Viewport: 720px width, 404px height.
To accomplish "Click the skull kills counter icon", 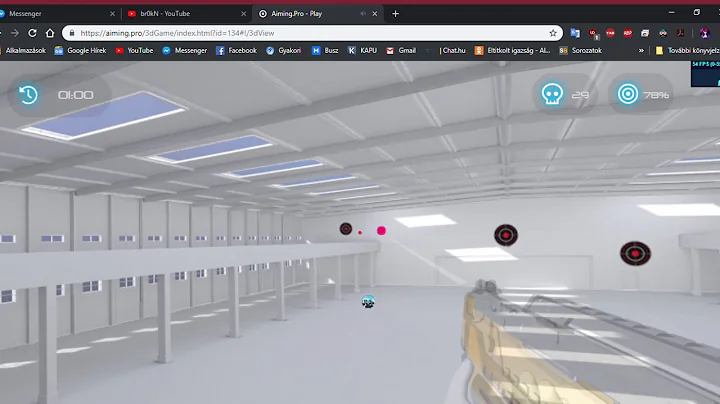I will pos(552,95).
